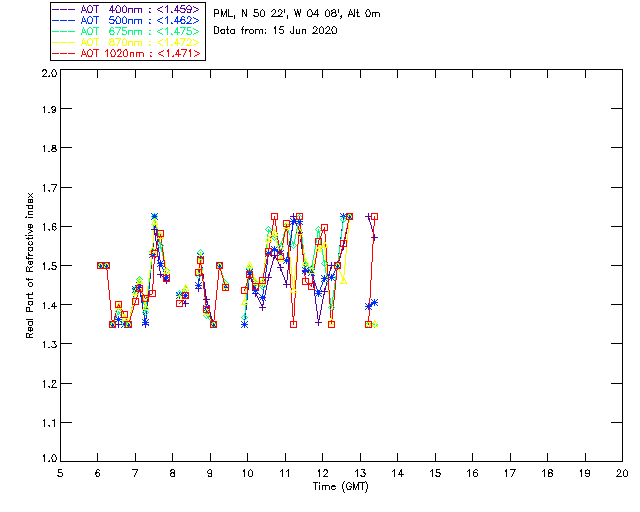Click the 2.0 y-axis tick label
Image resolution: width=640 pixels, height=512 pixels.
[x=49, y=73]
